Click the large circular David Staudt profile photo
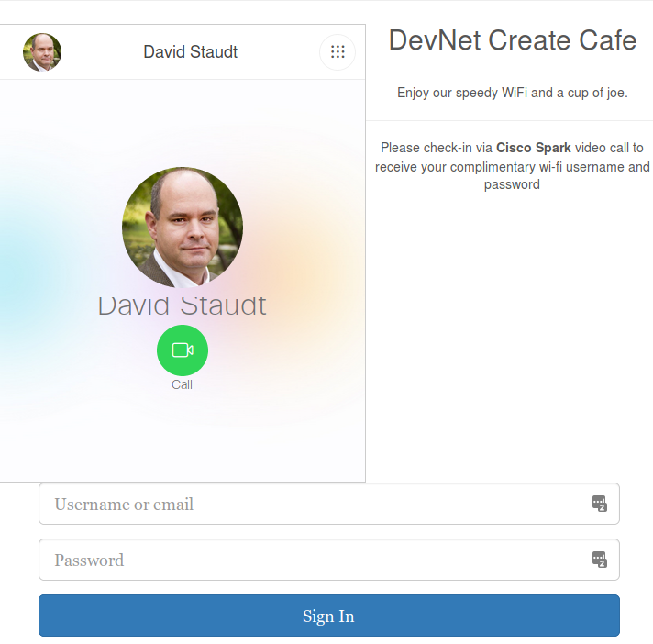 tap(183, 228)
